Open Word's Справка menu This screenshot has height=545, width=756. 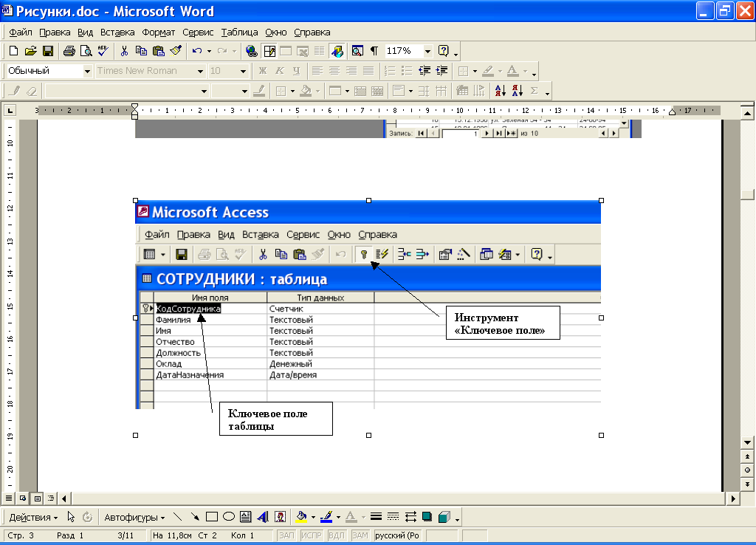(x=312, y=32)
